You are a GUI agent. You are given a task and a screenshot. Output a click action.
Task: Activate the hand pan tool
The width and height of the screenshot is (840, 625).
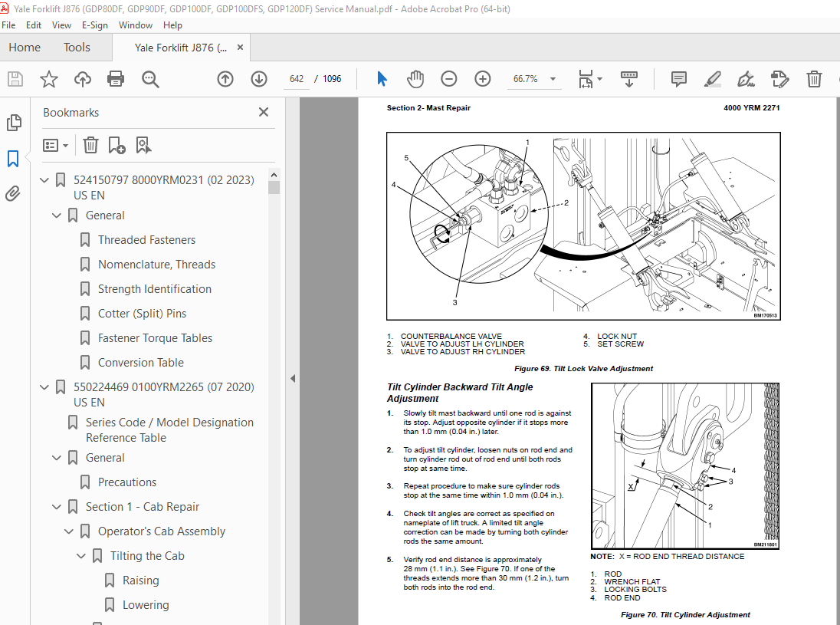(415, 79)
